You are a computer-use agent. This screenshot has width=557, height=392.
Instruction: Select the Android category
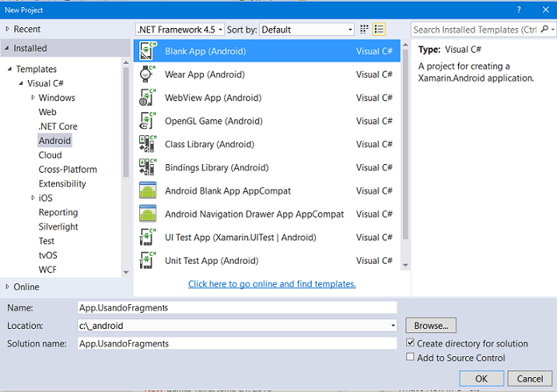pyautogui.click(x=54, y=141)
